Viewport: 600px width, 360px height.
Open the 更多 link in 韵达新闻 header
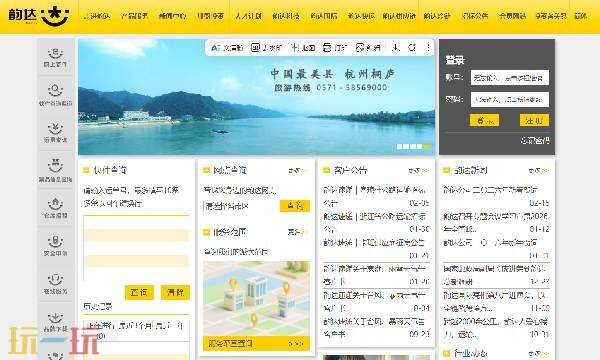coord(538,170)
